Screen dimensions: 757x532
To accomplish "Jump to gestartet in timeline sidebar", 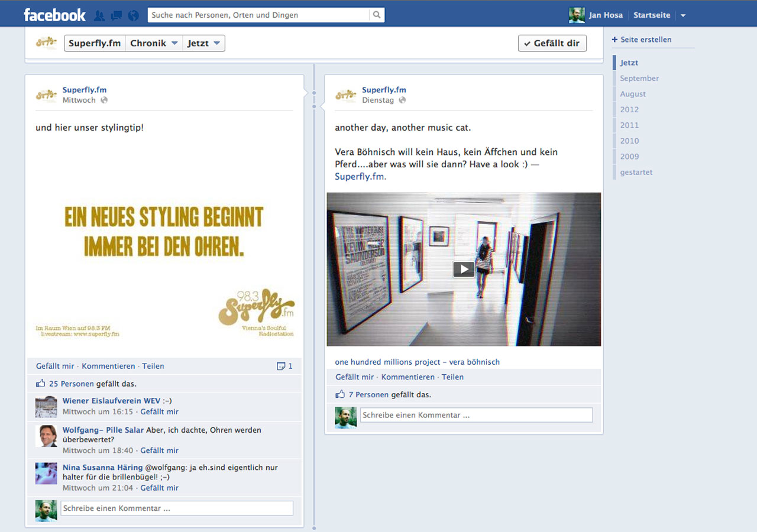I will click(636, 172).
